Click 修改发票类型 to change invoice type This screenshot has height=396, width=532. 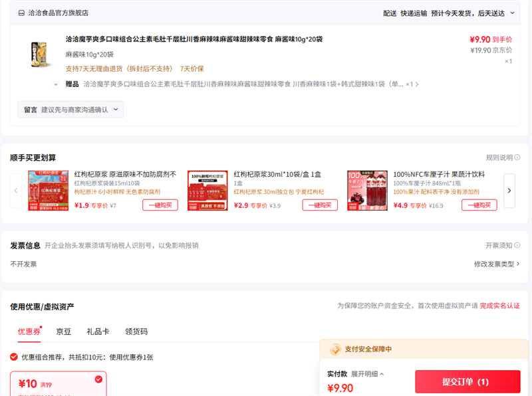click(496, 264)
